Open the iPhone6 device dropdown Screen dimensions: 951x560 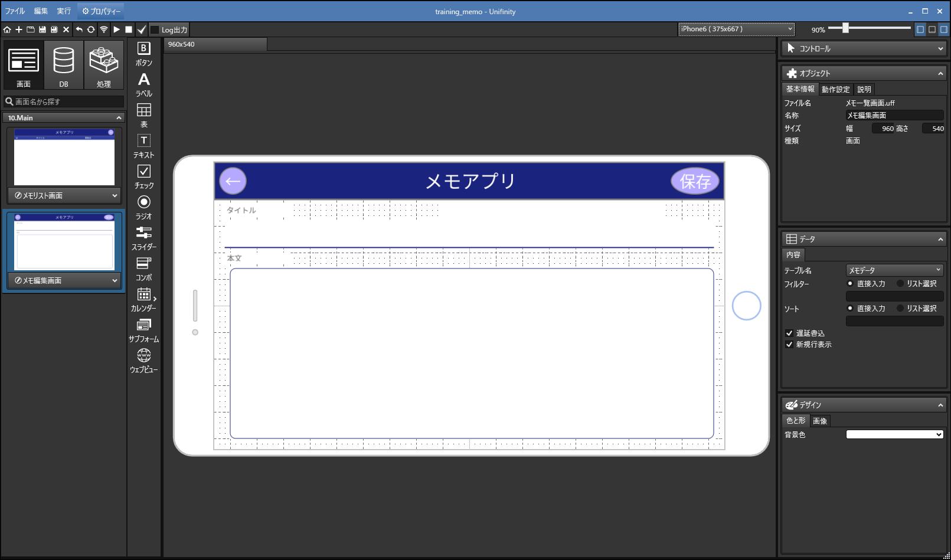pos(736,29)
